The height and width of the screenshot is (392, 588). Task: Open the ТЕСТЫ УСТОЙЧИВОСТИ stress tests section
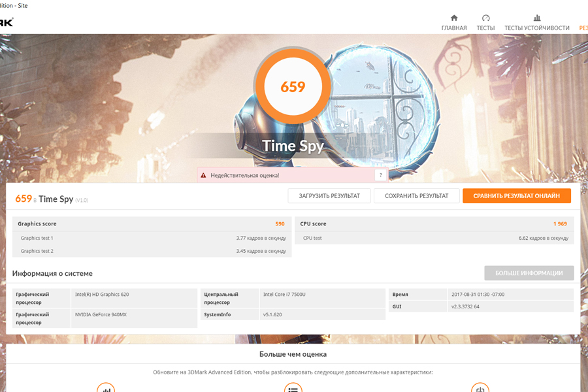(x=536, y=23)
